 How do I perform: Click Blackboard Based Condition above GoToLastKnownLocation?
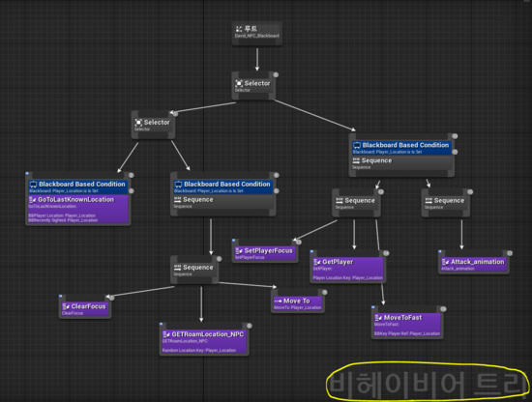78,187
